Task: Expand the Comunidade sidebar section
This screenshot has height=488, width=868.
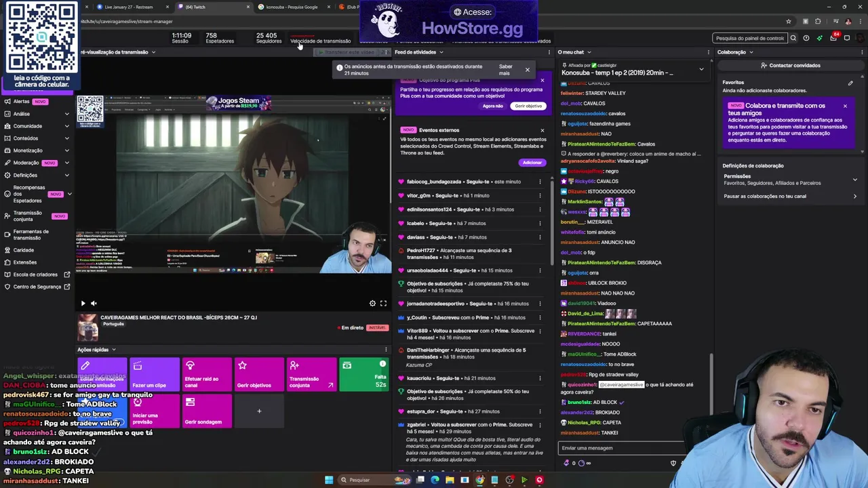Action: 37,126
